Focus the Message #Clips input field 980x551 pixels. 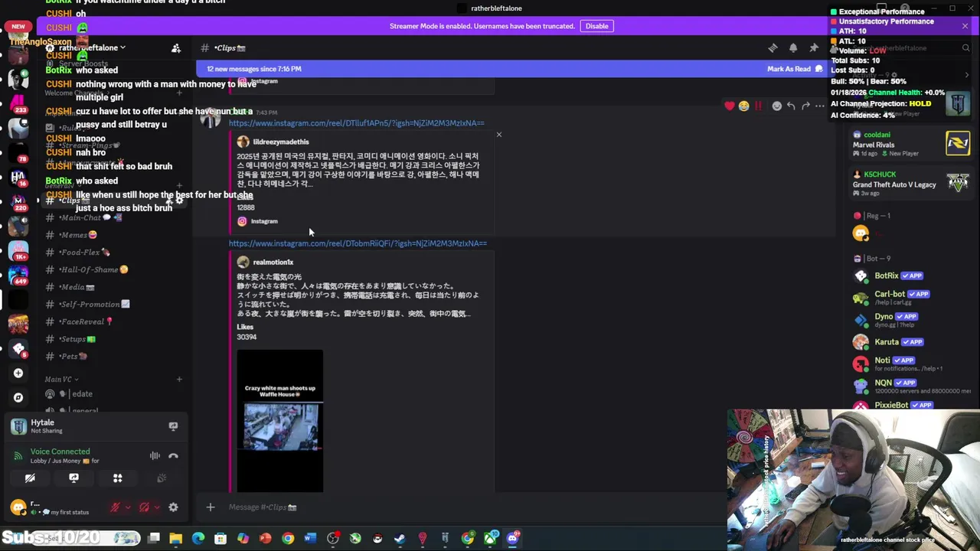pyautogui.click(x=459, y=507)
